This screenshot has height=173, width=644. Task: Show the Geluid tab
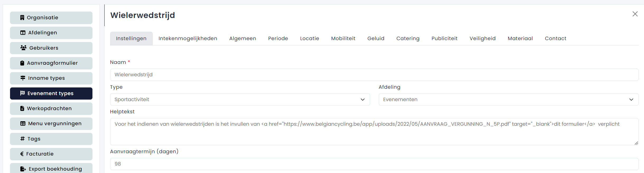[x=376, y=39]
